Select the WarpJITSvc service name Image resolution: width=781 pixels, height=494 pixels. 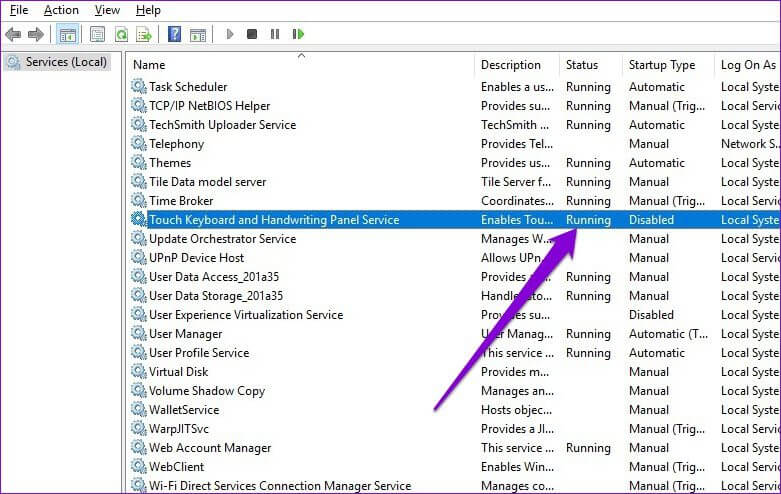click(178, 429)
